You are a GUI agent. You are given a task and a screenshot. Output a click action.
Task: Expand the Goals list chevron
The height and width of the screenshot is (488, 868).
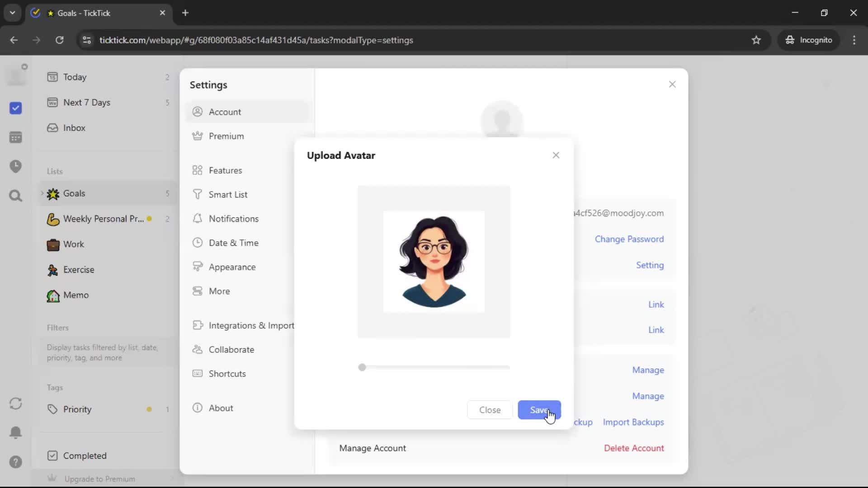[x=42, y=193]
